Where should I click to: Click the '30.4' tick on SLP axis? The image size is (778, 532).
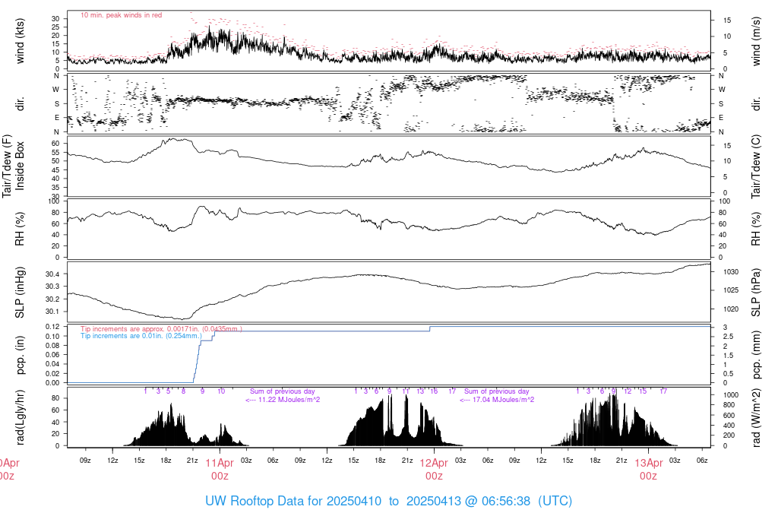(52, 274)
